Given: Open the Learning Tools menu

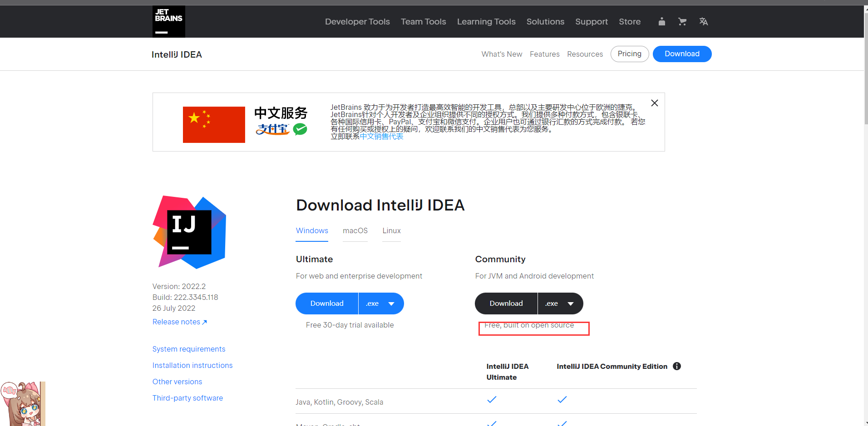Looking at the screenshot, I should coord(486,21).
